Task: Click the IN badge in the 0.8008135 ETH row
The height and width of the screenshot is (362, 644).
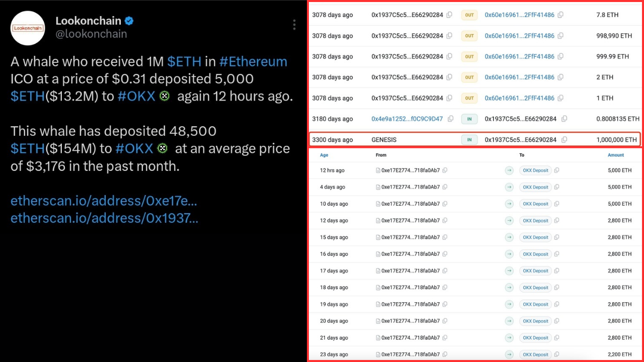Action: (469, 119)
